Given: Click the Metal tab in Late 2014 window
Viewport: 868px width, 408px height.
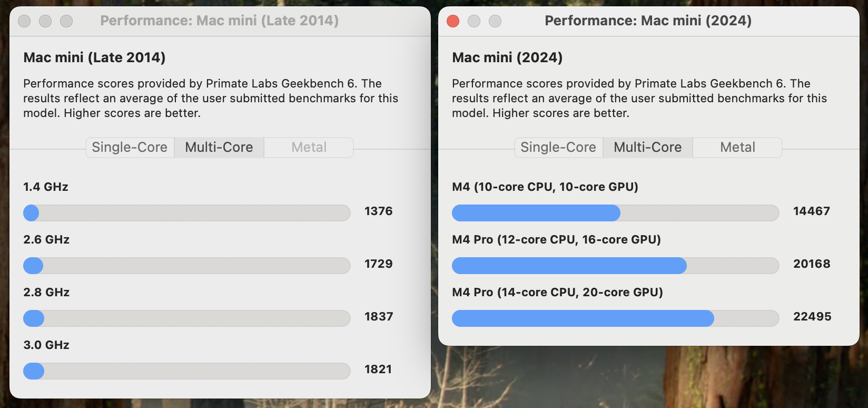Looking at the screenshot, I should [309, 148].
